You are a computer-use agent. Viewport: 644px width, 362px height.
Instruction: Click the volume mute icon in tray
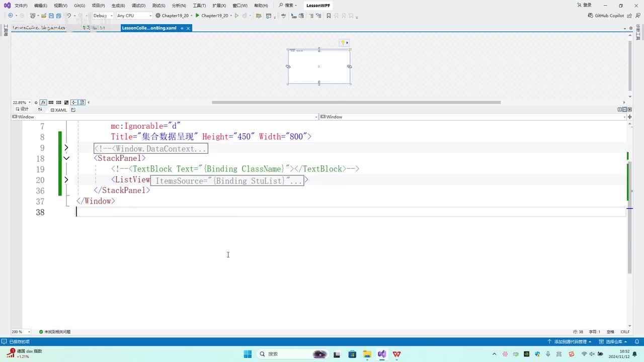point(592,354)
